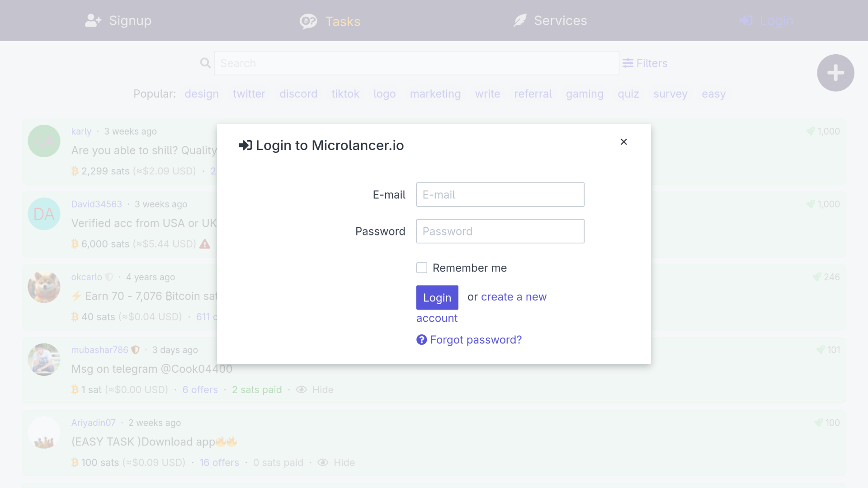This screenshot has width=868, height=488.
Task: Click okcarlo's shiba dog avatar
Action: (44, 287)
